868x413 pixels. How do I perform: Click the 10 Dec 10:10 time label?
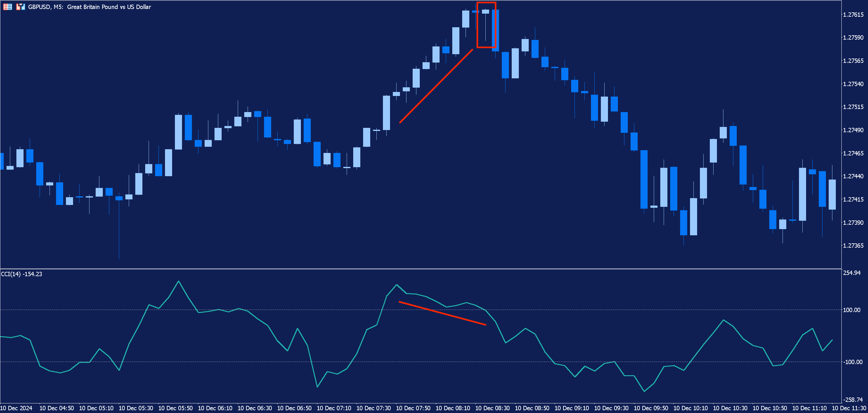pyautogui.click(x=691, y=408)
